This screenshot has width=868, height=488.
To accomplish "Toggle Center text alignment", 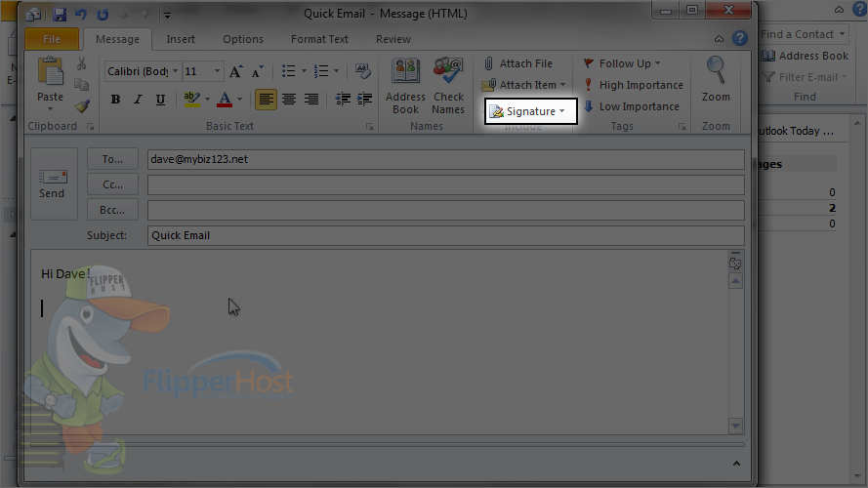I will point(288,100).
